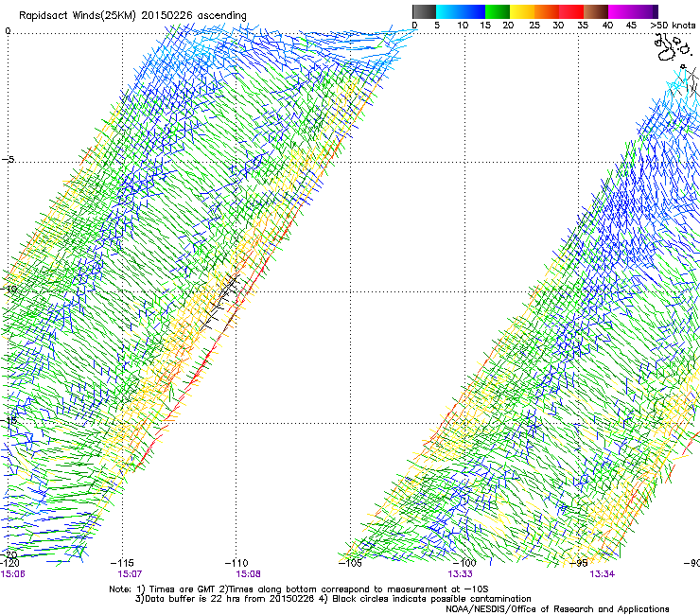This screenshot has width=700, height=615.
Task: Click the '0' label under the color bar
Action: point(414,26)
